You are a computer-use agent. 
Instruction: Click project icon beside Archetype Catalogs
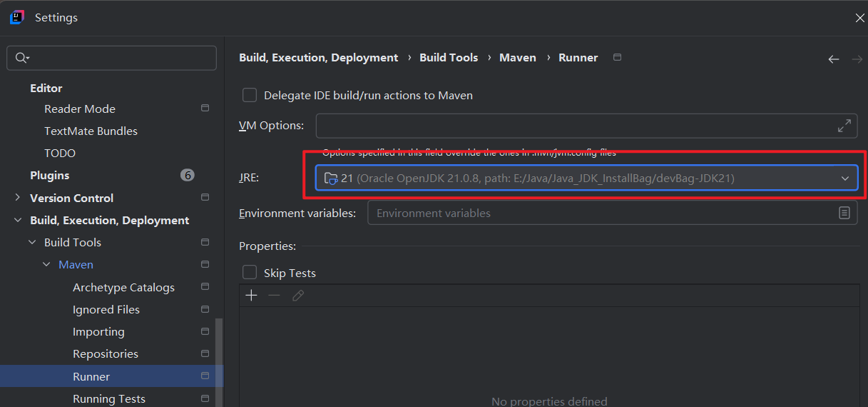[x=205, y=287]
